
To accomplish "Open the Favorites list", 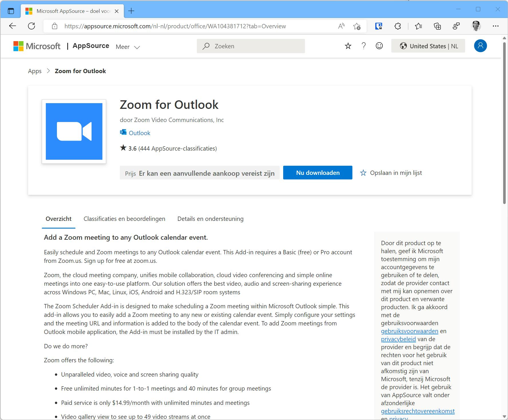I will pos(418,26).
